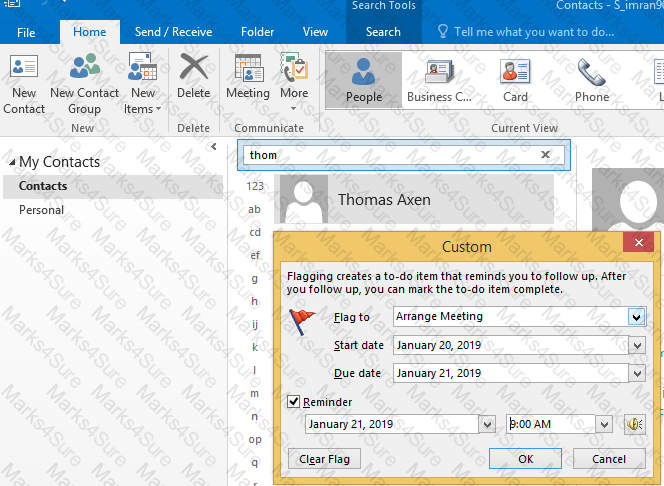Click the Clear Flag button
This screenshot has width=664, height=486.
click(x=324, y=459)
